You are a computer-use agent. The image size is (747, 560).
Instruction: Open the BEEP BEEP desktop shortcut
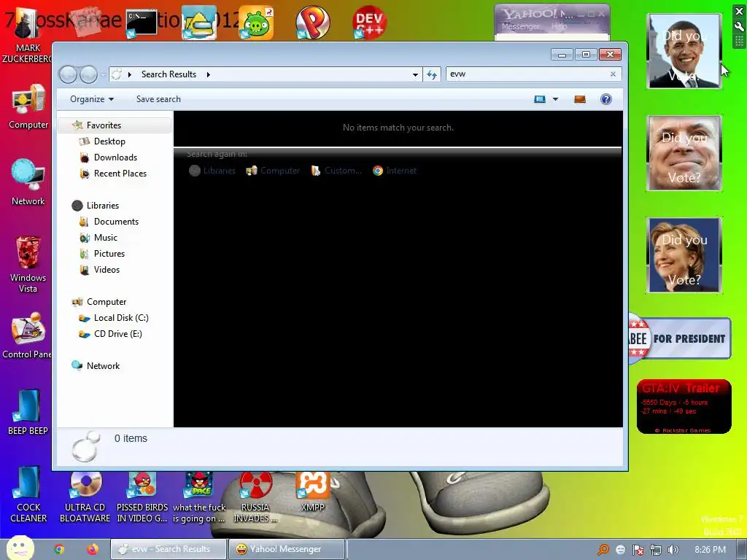point(28,413)
